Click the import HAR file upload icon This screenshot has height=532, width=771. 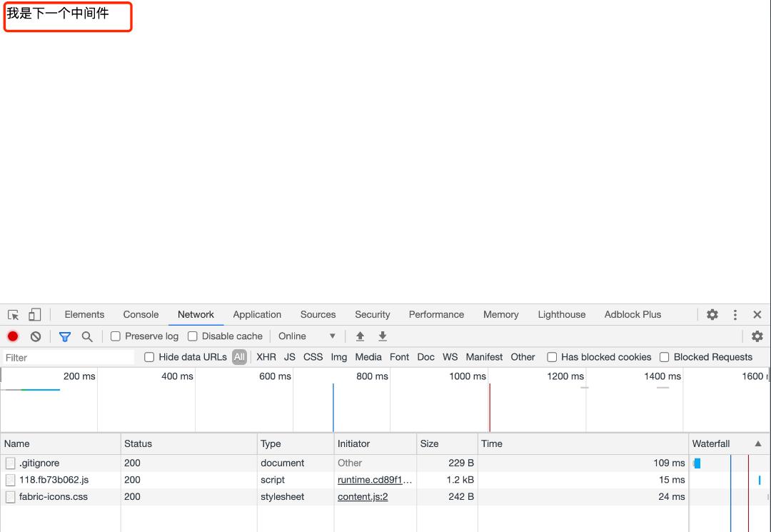click(361, 336)
